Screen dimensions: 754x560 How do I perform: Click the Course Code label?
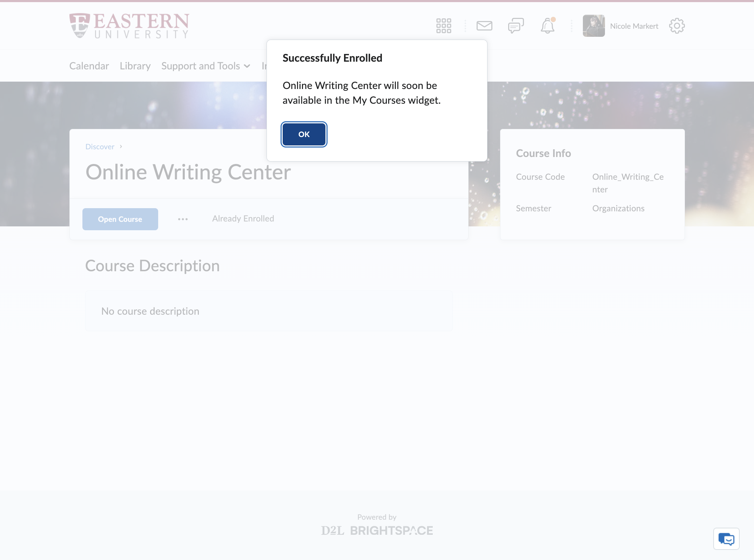pyautogui.click(x=540, y=177)
